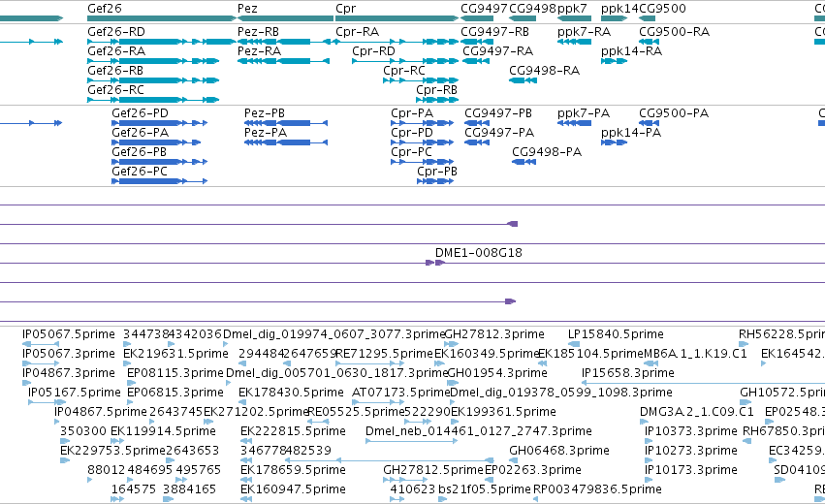Open the Gef26-PC protein label
The image size is (825, 504).
[140, 172]
